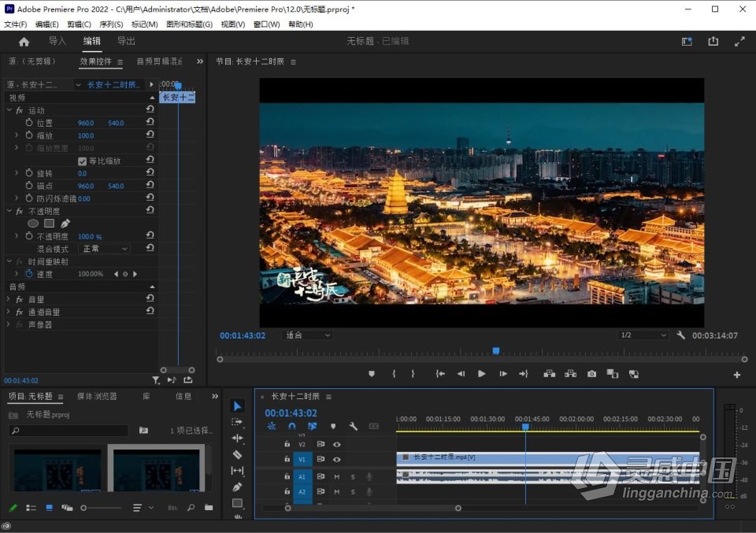756x533 pixels.
Task: Toggle V1 track lock
Action: tap(287, 459)
